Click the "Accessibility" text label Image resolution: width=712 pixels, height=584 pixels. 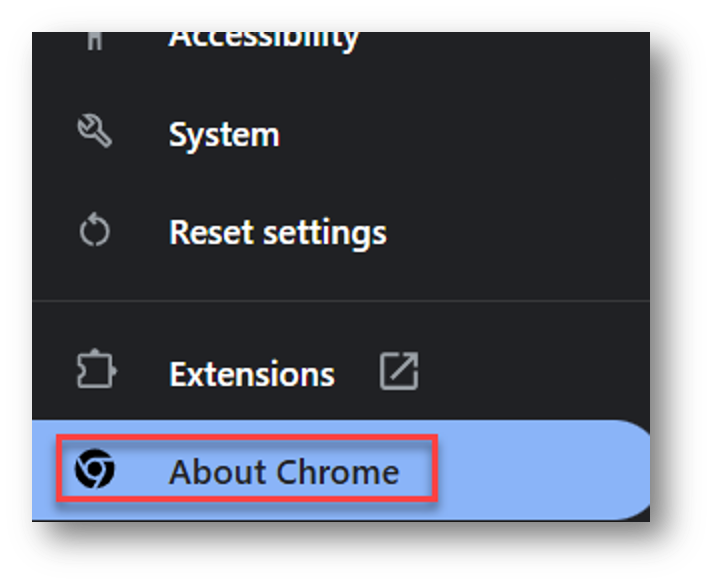[x=263, y=40]
